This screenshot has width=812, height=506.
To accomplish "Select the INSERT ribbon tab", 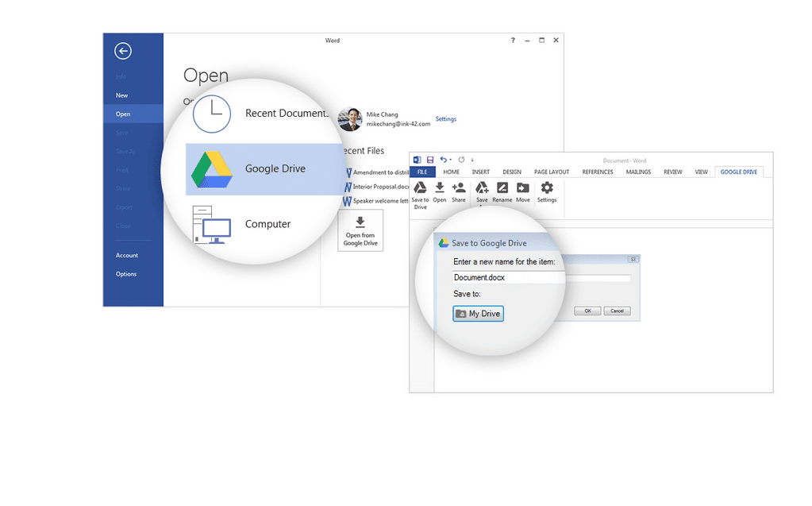I will (x=480, y=172).
